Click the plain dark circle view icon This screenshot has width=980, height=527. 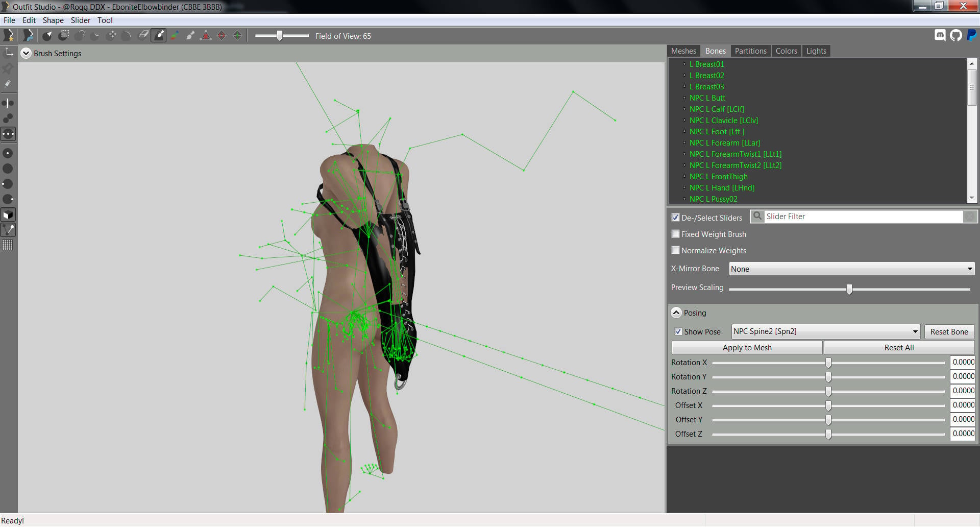click(x=8, y=169)
